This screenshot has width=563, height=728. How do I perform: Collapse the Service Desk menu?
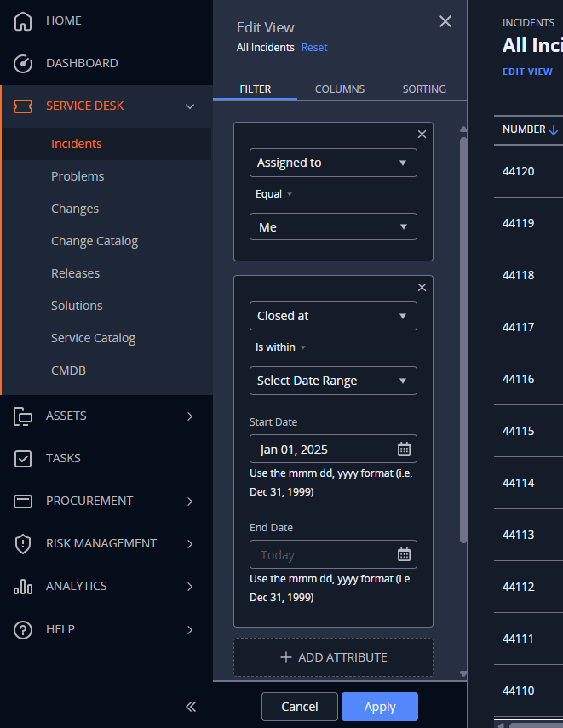pos(190,106)
